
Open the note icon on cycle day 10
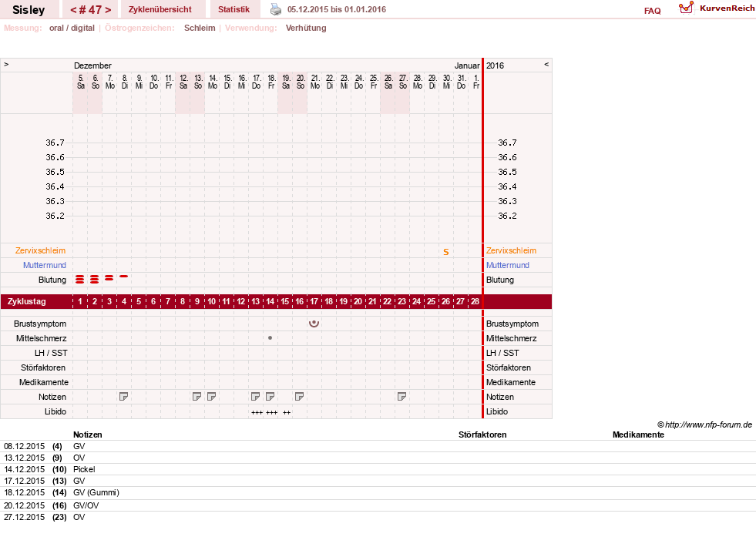tap(211, 397)
